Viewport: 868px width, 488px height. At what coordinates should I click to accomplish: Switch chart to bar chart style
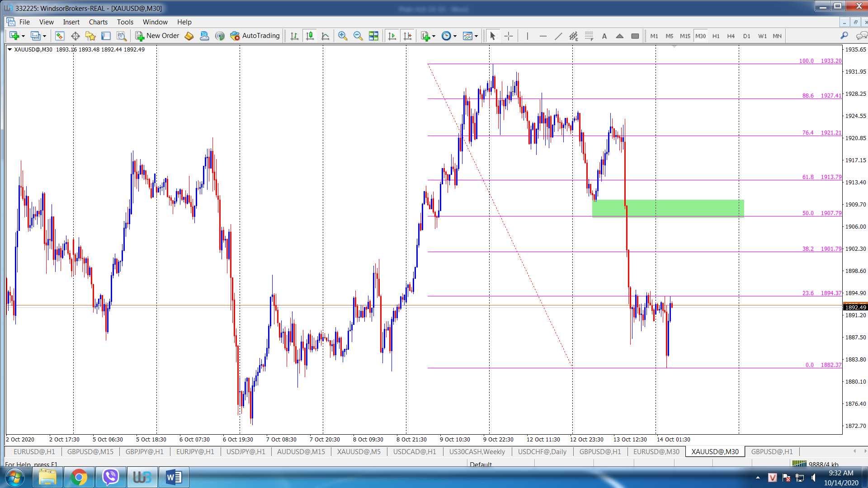coord(294,36)
